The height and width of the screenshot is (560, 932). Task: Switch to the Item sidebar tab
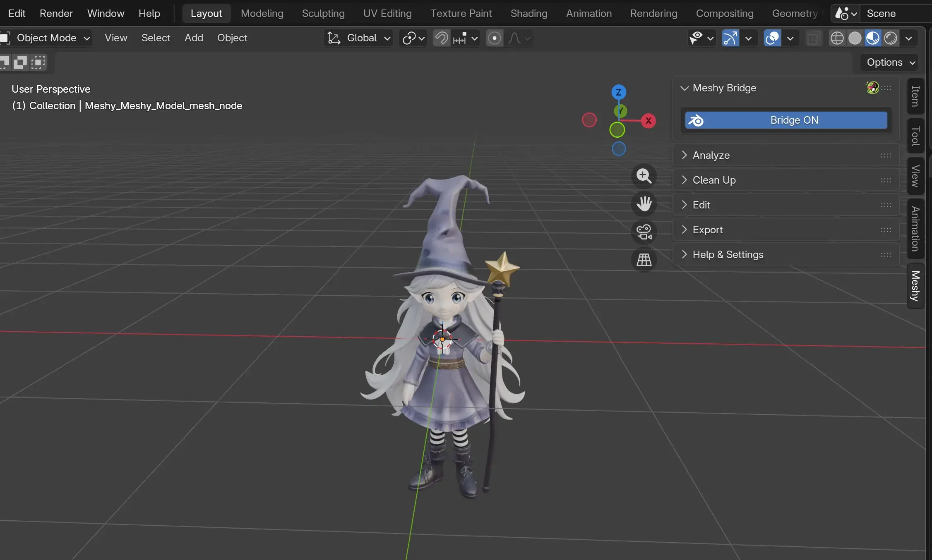click(x=915, y=96)
